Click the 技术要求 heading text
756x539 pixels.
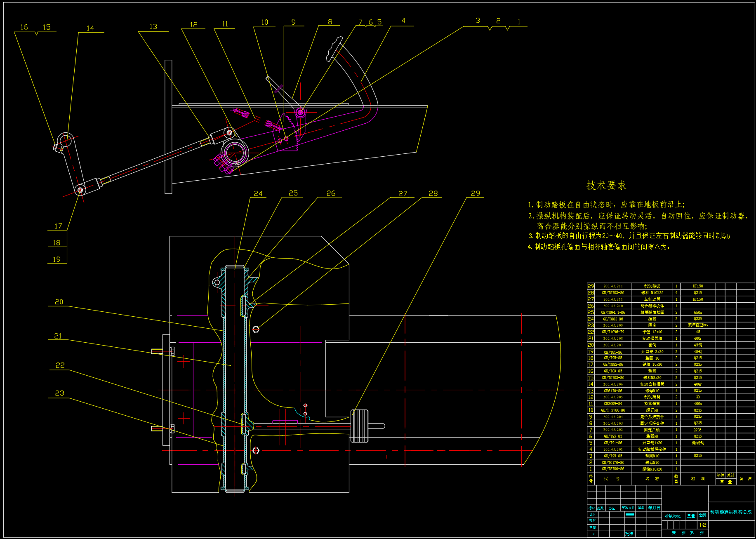point(606,185)
